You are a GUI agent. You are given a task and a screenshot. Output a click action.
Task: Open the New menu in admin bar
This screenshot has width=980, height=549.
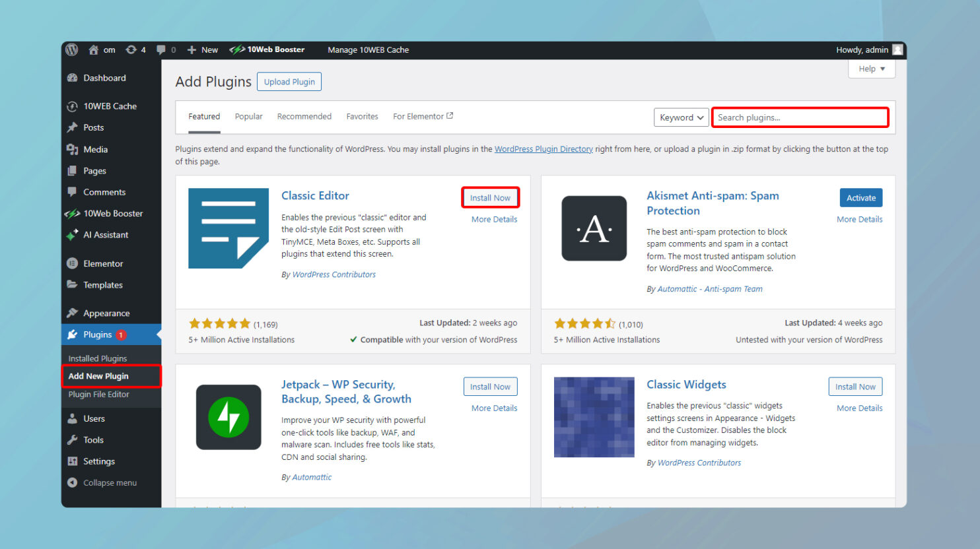point(202,49)
